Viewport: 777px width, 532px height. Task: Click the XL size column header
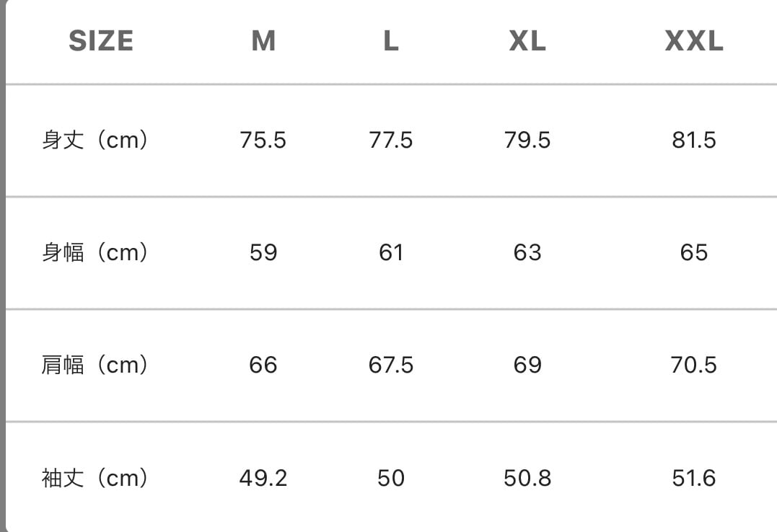527,41
